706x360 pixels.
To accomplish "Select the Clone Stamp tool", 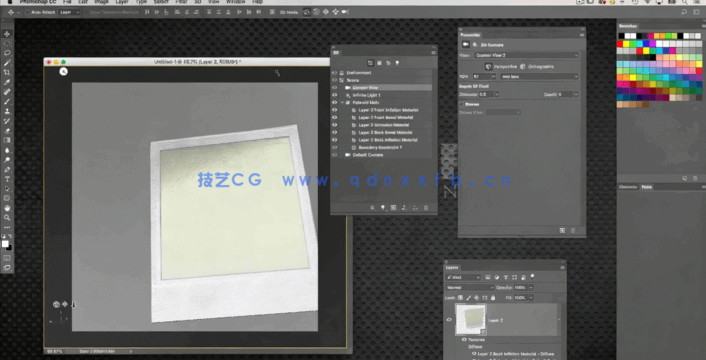I will point(7,111).
